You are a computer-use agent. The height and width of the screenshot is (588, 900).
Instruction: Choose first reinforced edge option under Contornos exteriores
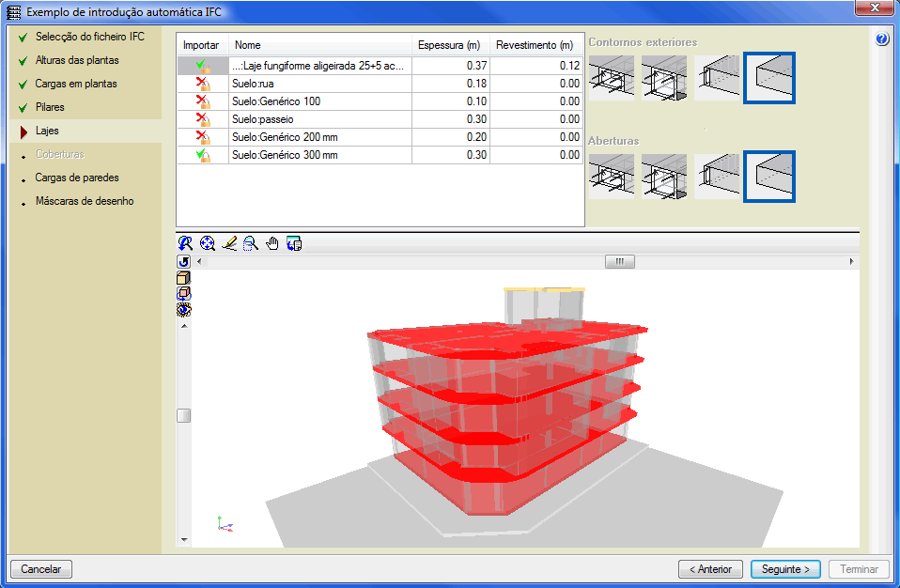pos(612,78)
